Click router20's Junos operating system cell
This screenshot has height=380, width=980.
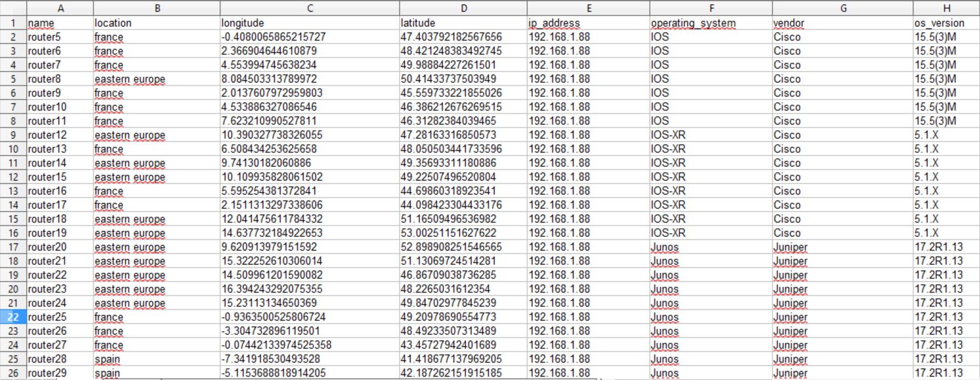coord(711,247)
